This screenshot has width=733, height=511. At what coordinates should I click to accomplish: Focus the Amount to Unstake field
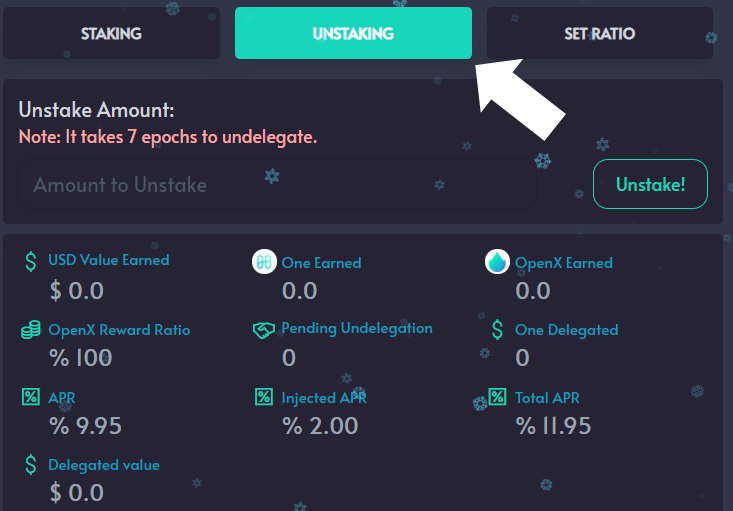277,184
